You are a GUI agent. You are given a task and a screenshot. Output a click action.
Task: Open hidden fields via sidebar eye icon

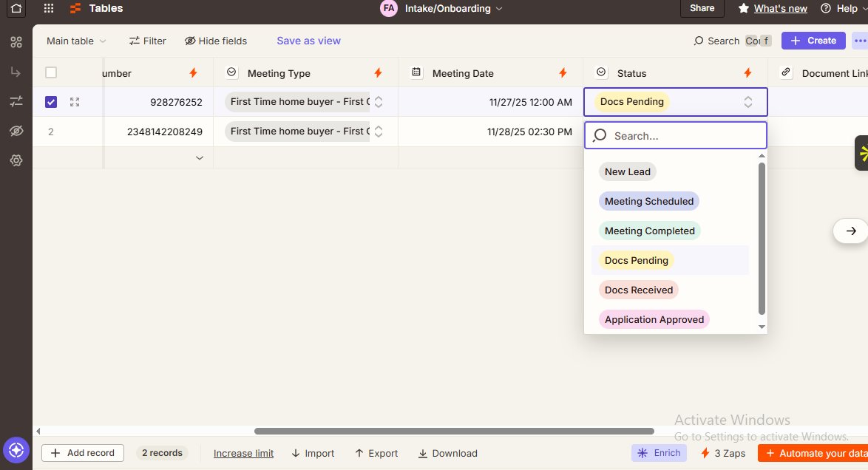(x=16, y=131)
